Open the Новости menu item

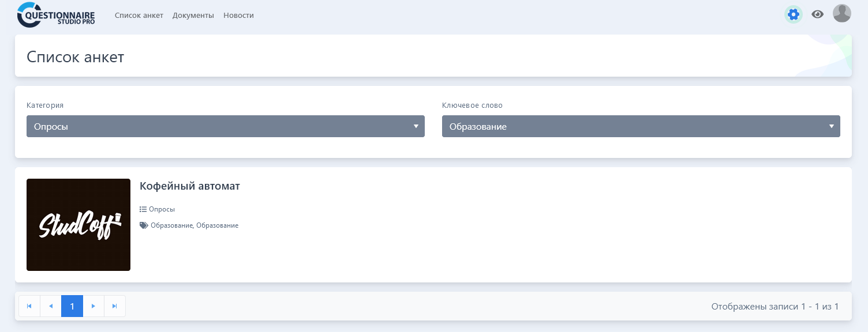[238, 16]
